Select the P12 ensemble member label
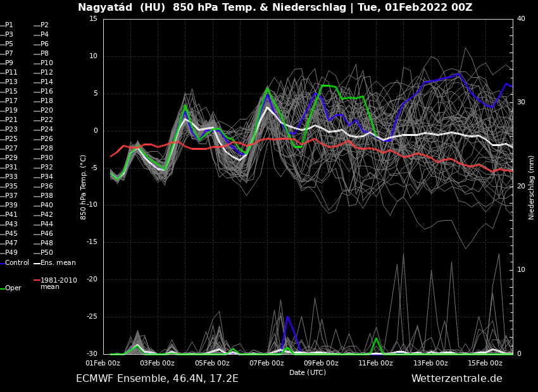This screenshot has height=392, width=538. click(46, 73)
